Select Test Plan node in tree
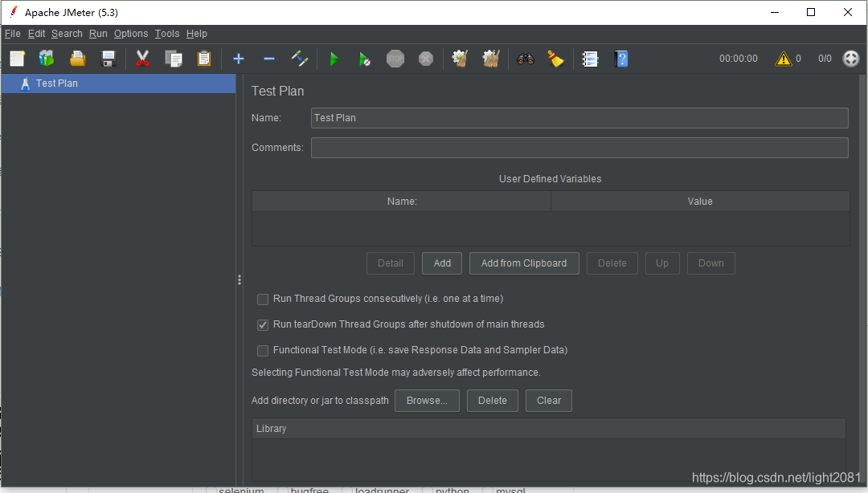Viewport: 868px width, 493px height. pyautogui.click(x=118, y=84)
